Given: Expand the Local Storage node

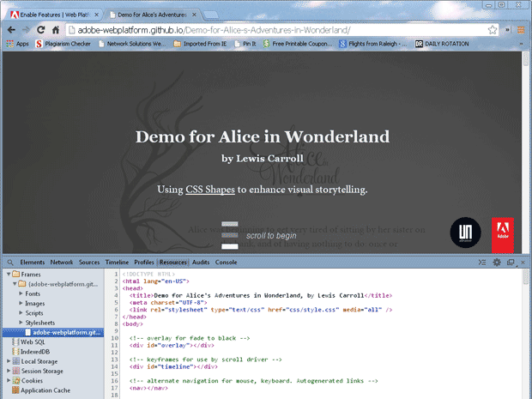Looking at the screenshot, I should 9,361.
